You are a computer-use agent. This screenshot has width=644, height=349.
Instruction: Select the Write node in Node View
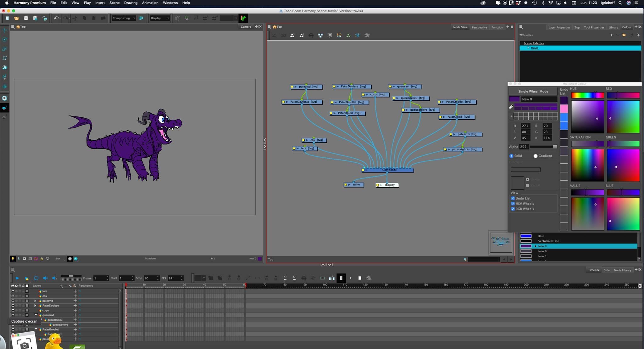[x=354, y=185]
